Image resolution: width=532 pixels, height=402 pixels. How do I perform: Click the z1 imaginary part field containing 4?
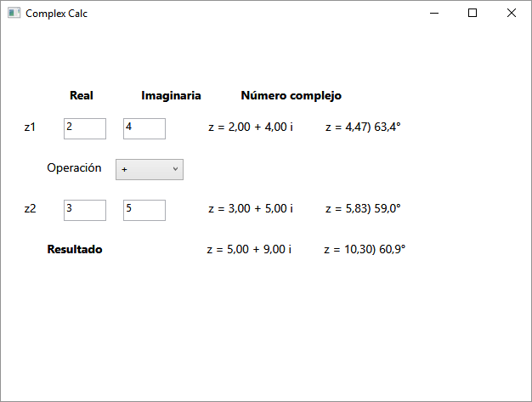(144, 127)
